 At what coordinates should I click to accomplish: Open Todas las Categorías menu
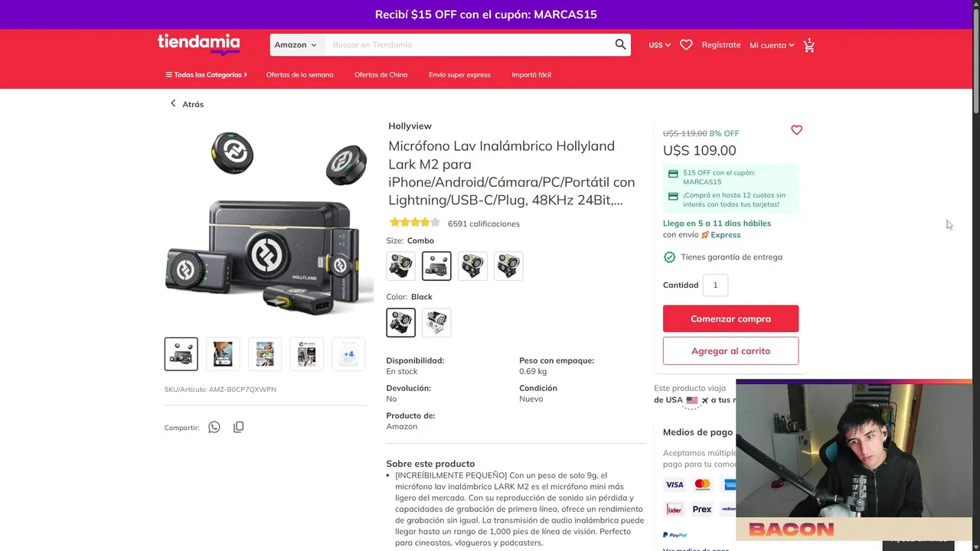pos(207,75)
